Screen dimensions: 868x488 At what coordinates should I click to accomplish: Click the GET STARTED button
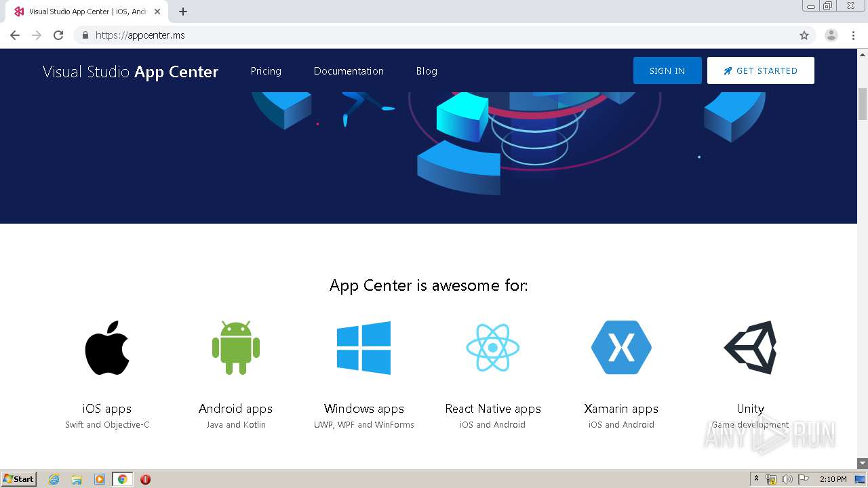(761, 70)
